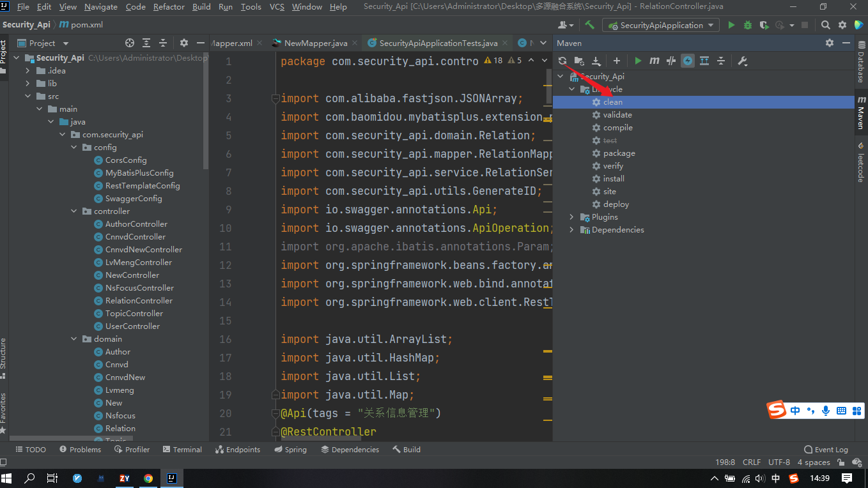This screenshot has height=488, width=868.
Task: Collapse the domain package
Action: point(74,339)
